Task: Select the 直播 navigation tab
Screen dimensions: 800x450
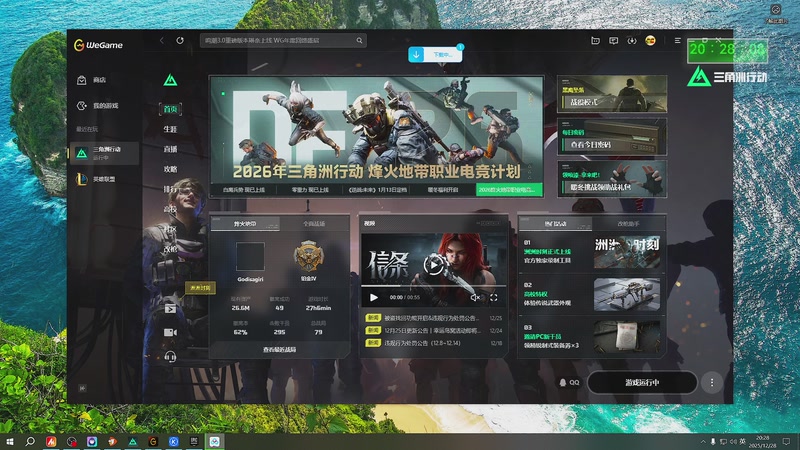Action: coord(170,149)
